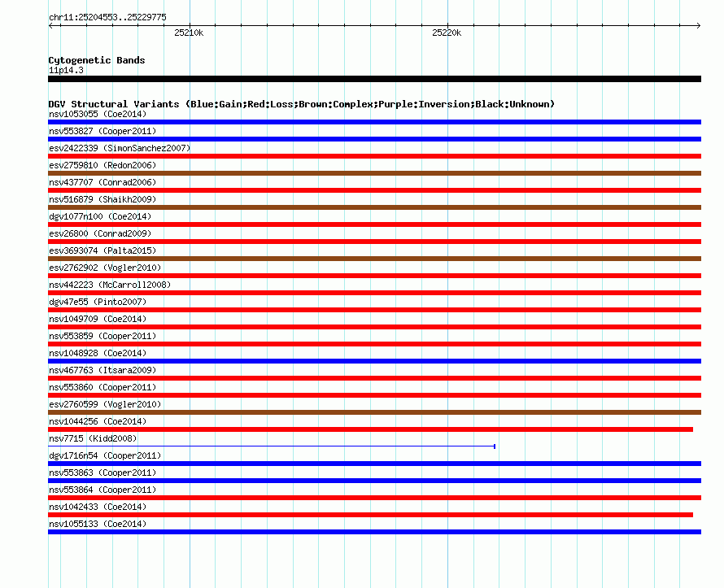Open nsv1048928 (Coe2014) variant

click(98, 353)
